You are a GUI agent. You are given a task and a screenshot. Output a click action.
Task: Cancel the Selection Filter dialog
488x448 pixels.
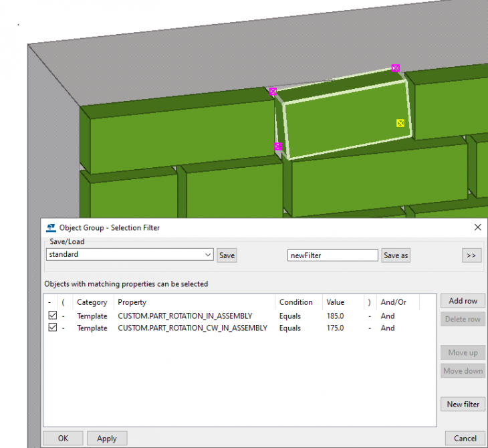465,439
